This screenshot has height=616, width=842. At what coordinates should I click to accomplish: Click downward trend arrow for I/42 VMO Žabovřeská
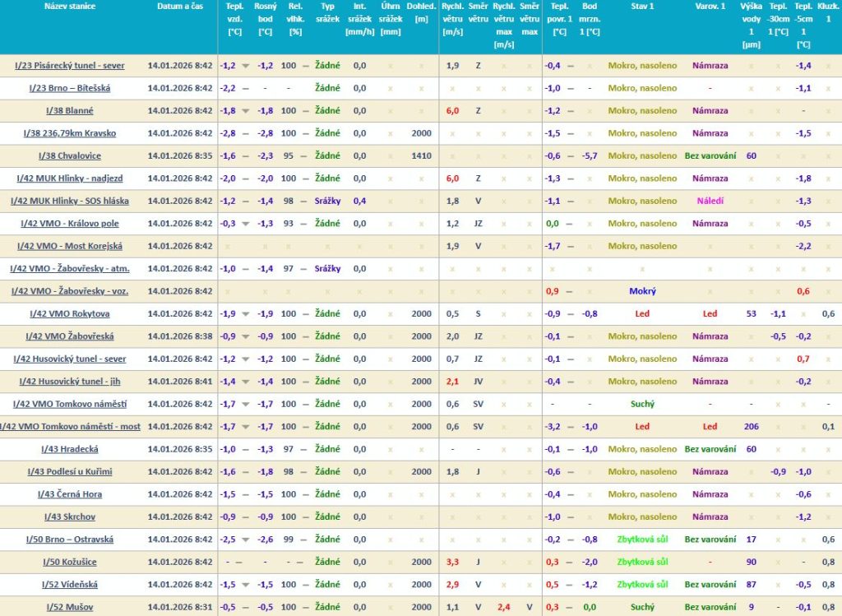click(245, 336)
